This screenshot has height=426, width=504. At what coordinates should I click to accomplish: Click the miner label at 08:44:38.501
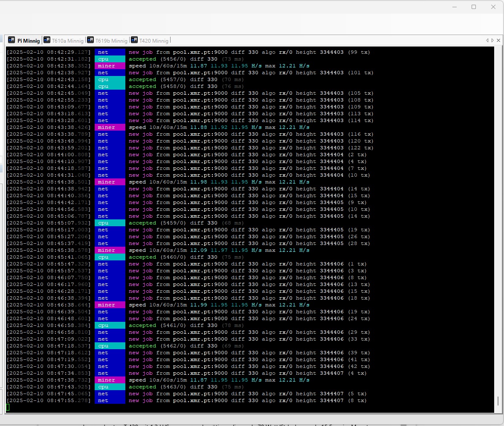pos(110,182)
